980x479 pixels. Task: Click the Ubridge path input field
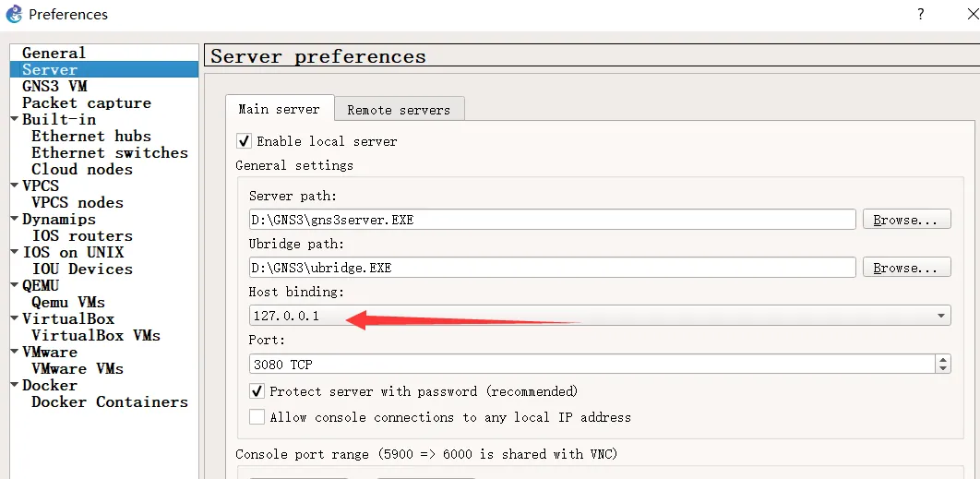coord(552,268)
